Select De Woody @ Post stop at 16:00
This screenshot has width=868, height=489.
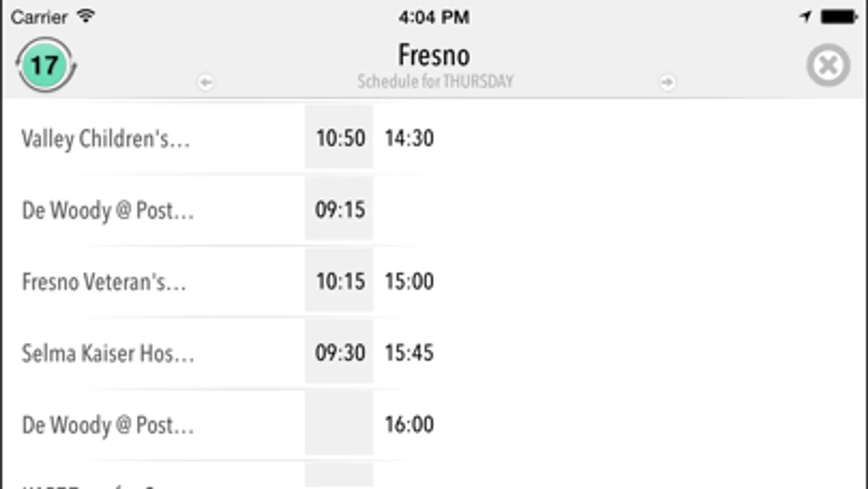click(x=107, y=425)
